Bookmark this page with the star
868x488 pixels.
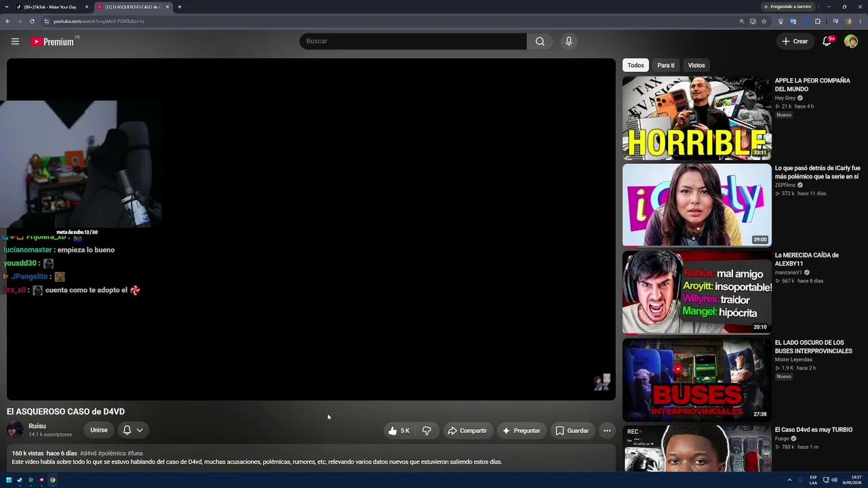[764, 21]
